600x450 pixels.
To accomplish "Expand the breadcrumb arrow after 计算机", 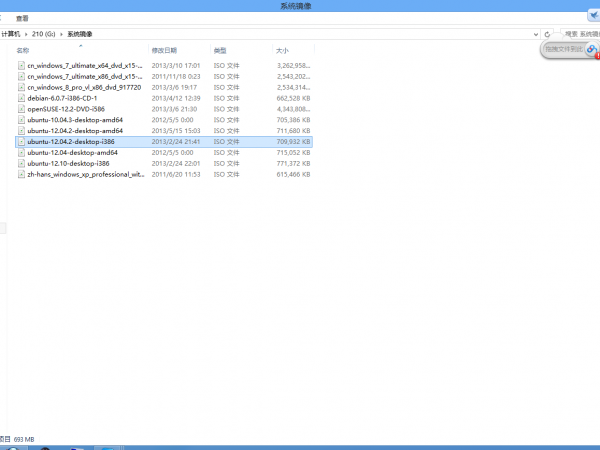I will coord(26,33).
